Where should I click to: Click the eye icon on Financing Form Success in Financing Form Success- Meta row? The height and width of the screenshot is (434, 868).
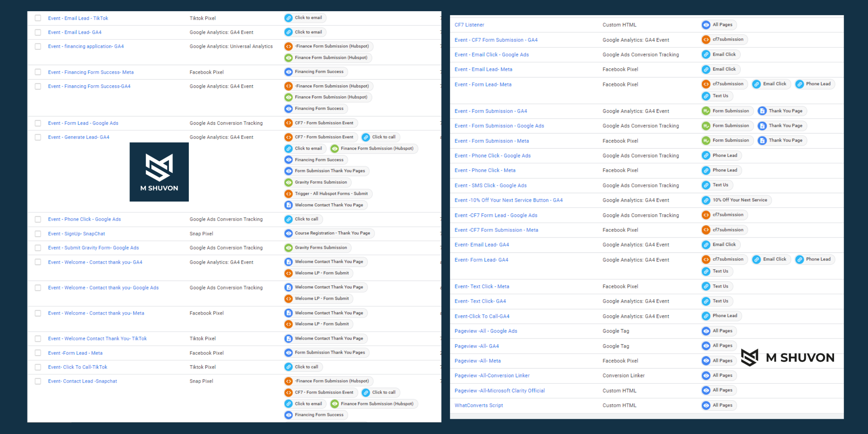(289, 72)
